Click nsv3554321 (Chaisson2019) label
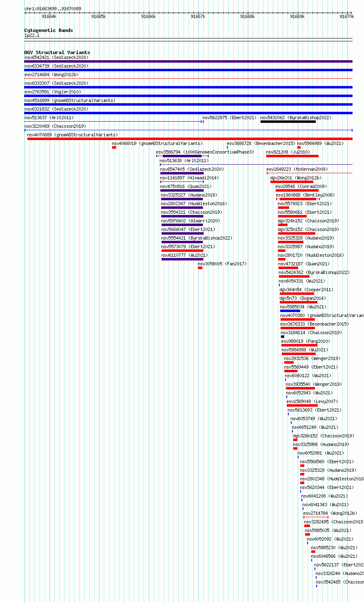364x602 pixels. click(191, 213)
